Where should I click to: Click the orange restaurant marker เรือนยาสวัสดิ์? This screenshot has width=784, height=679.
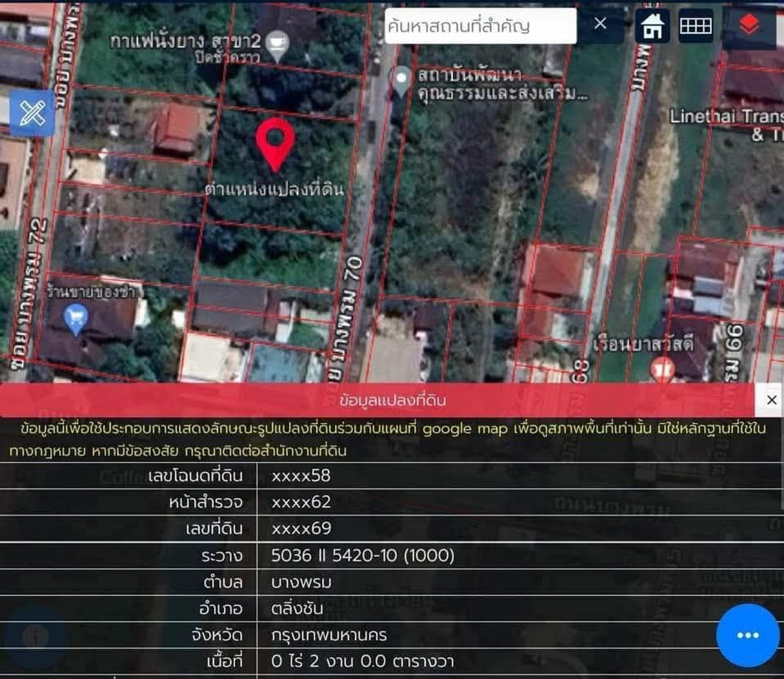(664, 369)
